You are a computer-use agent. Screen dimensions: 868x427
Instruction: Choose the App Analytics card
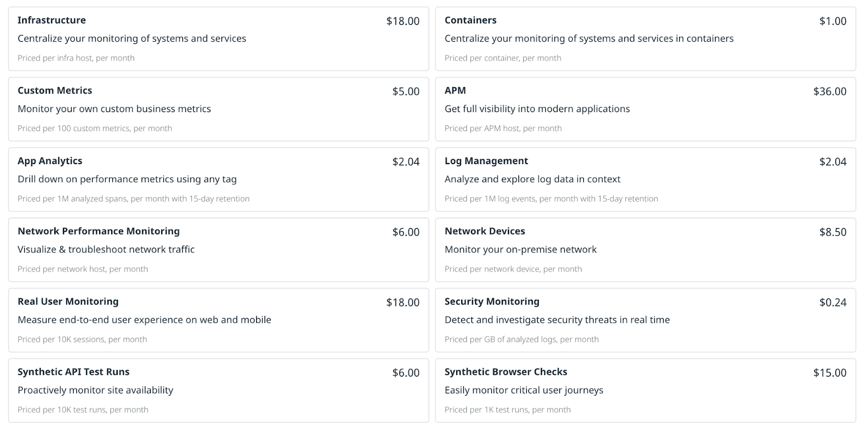point(218,179)
